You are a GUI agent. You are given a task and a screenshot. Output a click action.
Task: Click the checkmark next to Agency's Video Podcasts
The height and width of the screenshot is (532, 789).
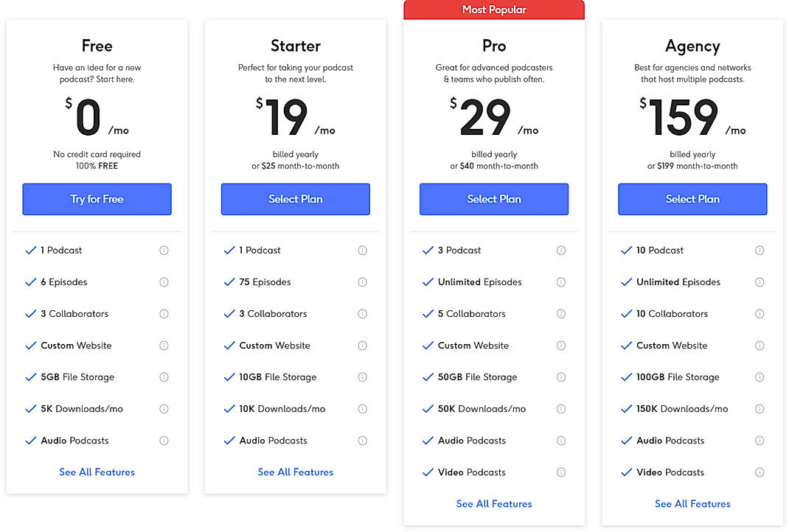627,472
